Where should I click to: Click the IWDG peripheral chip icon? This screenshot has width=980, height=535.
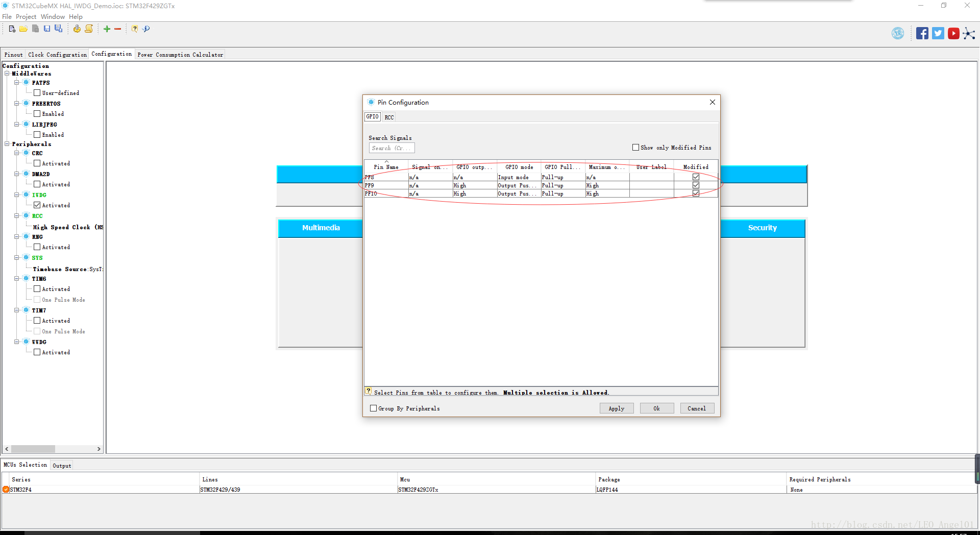click(26, 194)
